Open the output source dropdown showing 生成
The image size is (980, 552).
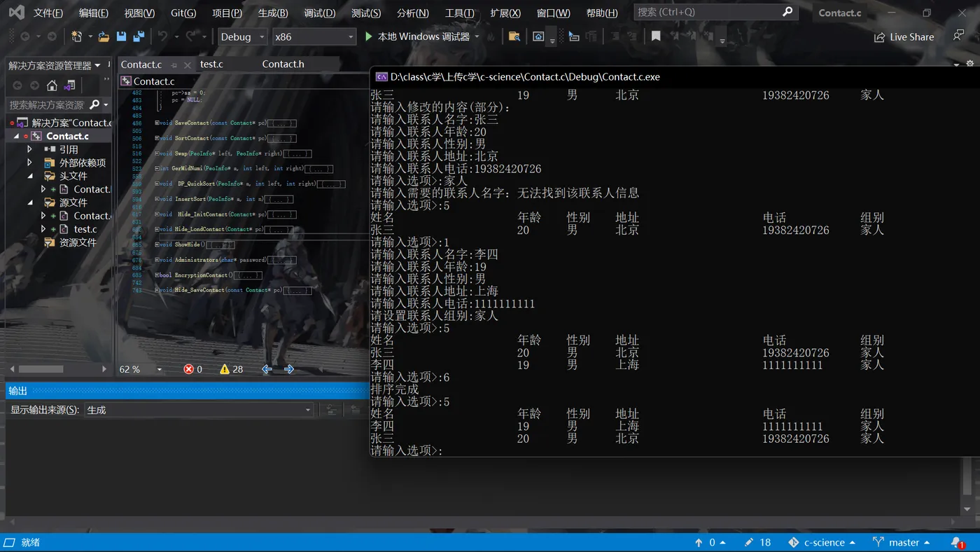tap(199, 410)
